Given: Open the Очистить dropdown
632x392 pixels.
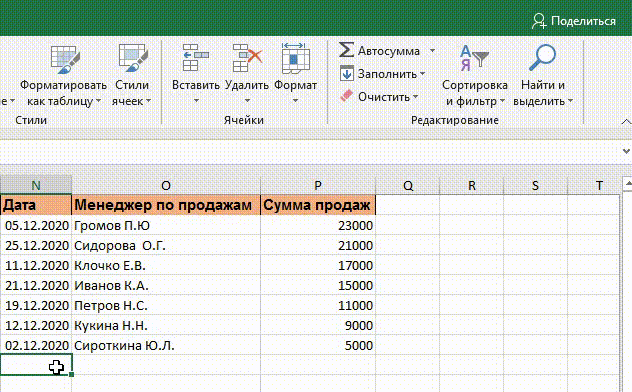Looking at the screenshot, I should (x=415, y=97).
